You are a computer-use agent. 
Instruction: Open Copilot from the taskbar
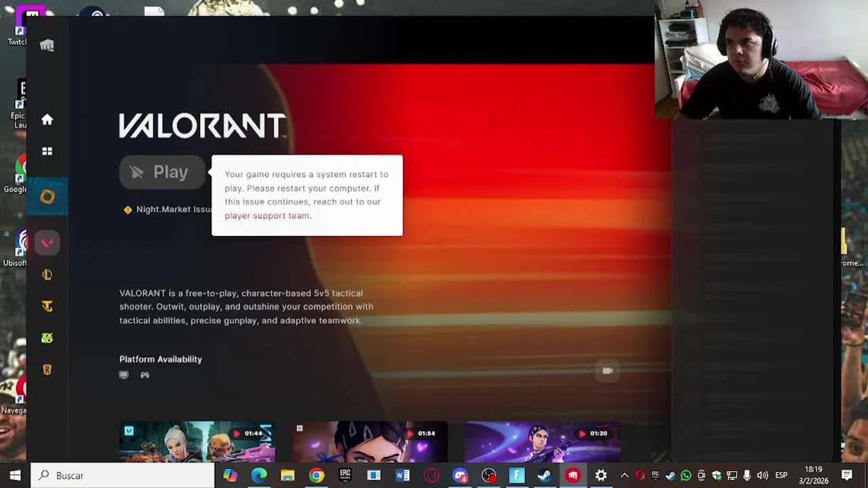coord(231,475)
